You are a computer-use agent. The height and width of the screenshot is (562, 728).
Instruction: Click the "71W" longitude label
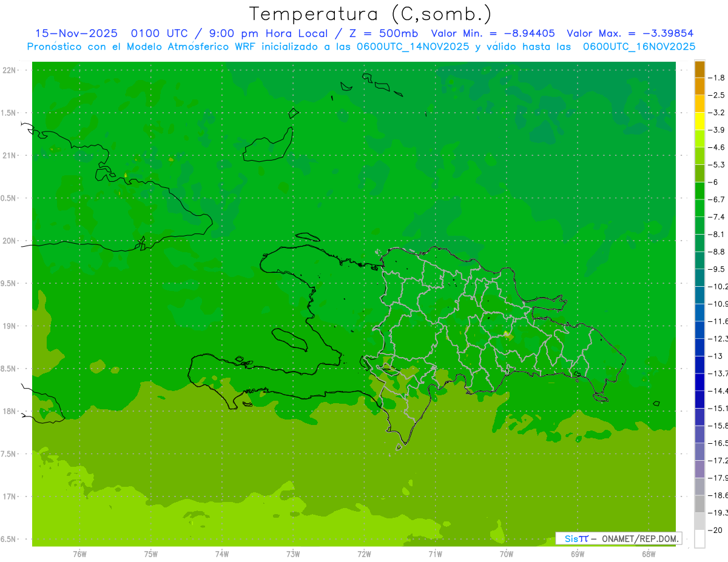point(435,554)
